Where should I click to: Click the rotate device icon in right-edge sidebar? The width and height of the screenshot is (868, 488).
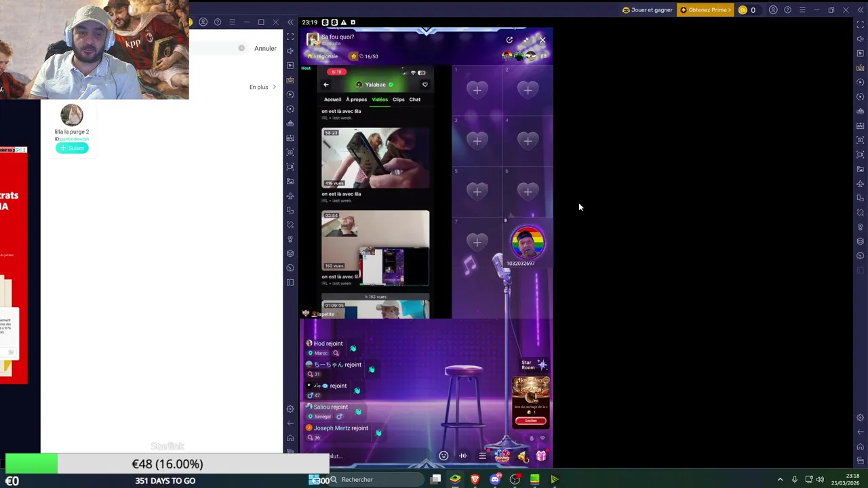pos(861,198)
